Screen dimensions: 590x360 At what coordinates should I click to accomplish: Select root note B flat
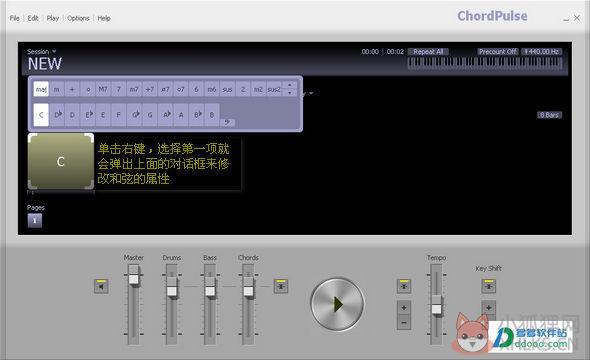point(196,115)
